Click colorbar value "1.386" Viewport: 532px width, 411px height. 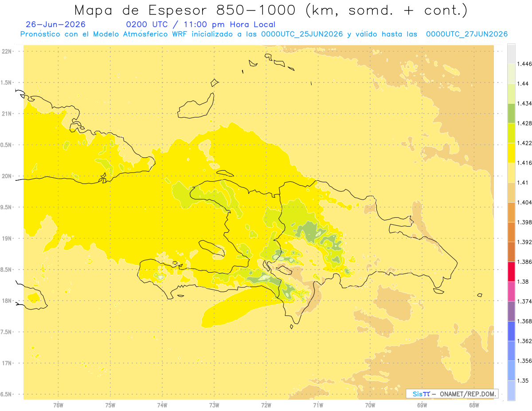tap(524, 262)
